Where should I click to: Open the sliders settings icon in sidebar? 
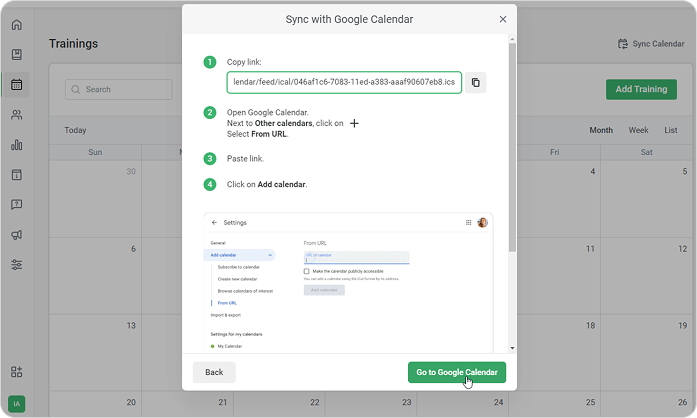pyautogui.click(x=17, y=265)
